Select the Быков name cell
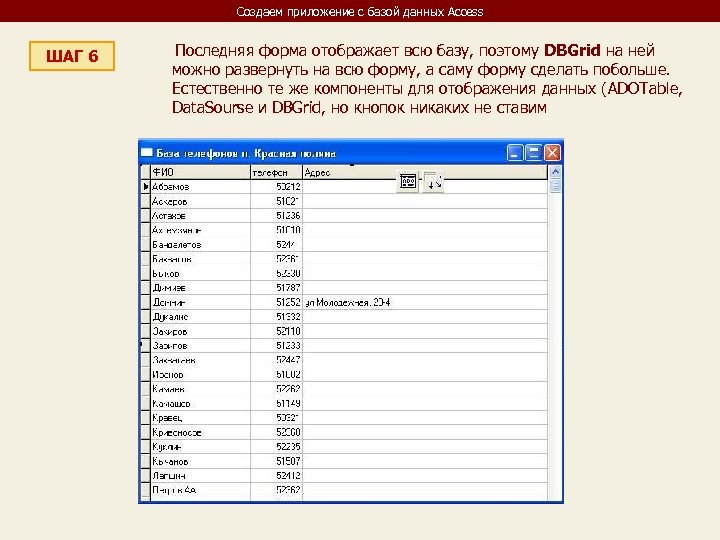The image size is (720, 540). 201,273
